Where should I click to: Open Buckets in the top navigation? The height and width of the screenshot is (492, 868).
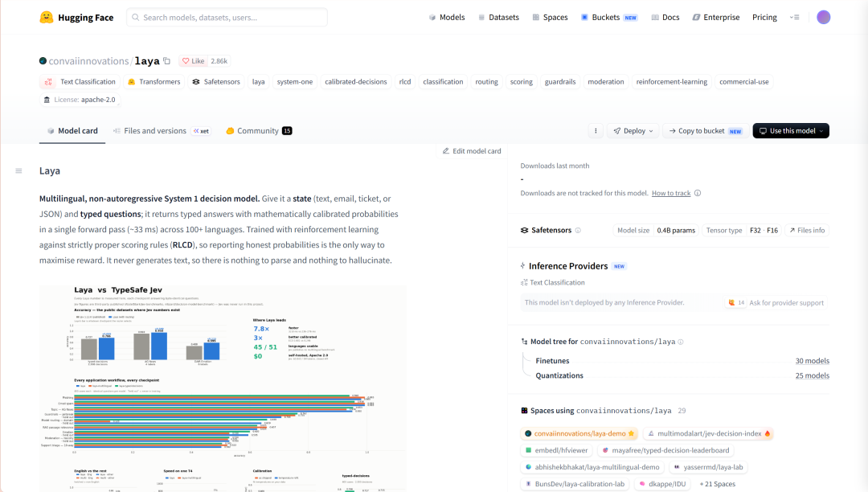pos(609,17)
